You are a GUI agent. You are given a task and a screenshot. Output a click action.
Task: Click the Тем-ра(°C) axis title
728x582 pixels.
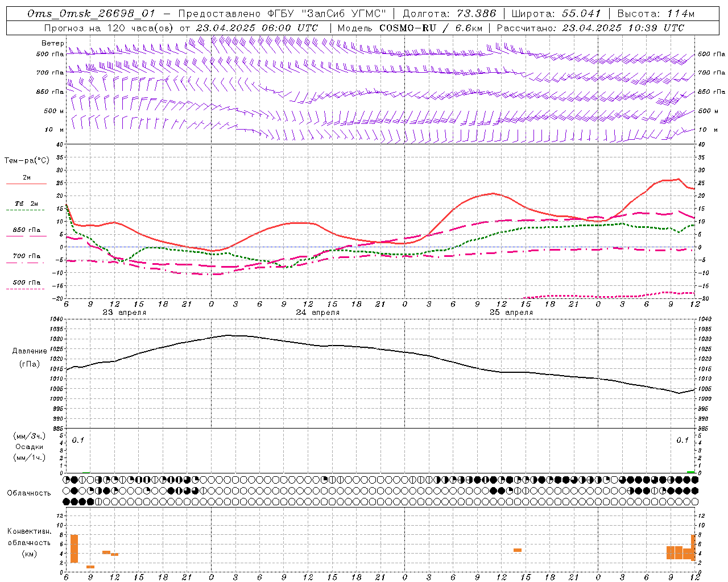click(27, 161)
